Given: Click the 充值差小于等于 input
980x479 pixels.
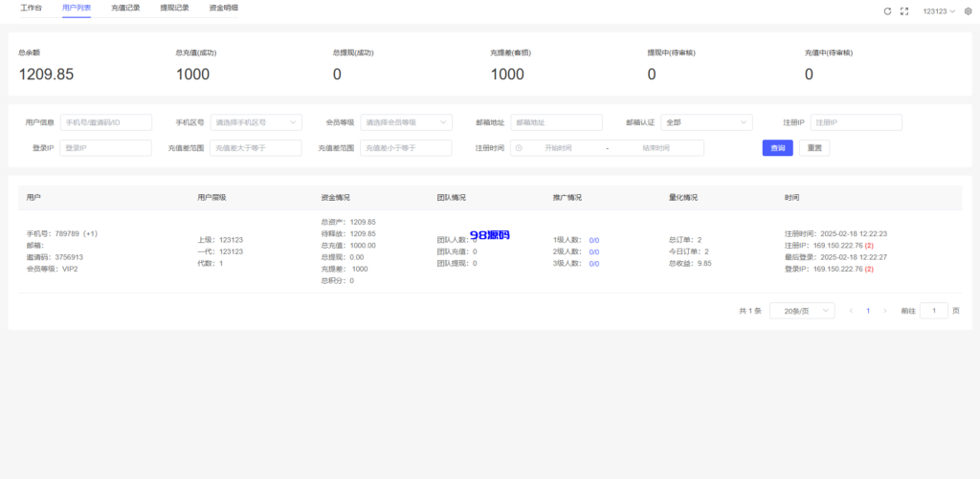Looking at the screenshot, I should tap(406, 148).
